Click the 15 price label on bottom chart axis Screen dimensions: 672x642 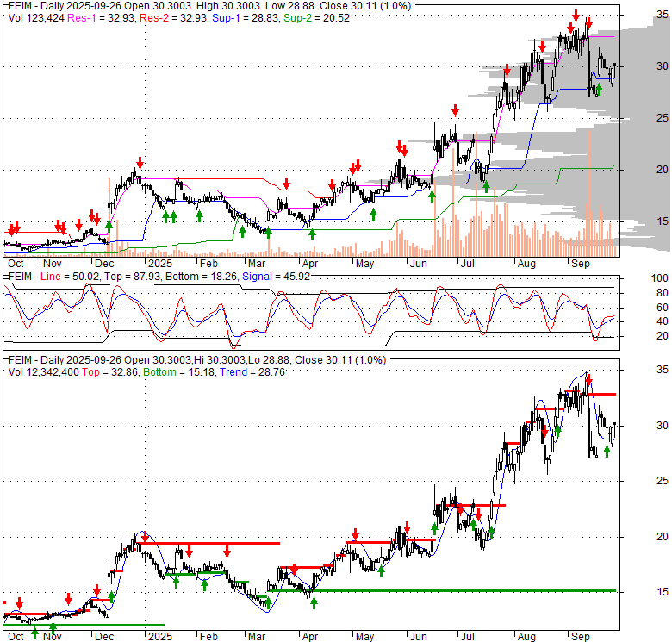coord(663,592)
